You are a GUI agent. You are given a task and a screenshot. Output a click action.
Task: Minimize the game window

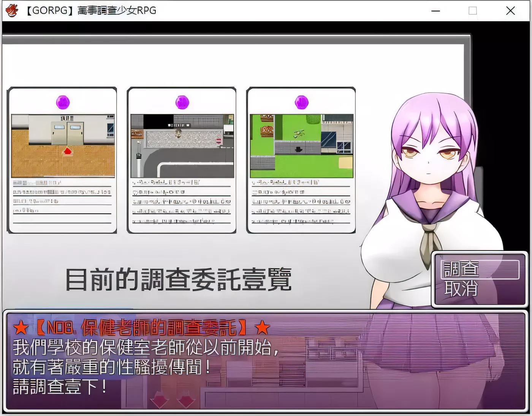pyautogui.click(x=435, y=11)
